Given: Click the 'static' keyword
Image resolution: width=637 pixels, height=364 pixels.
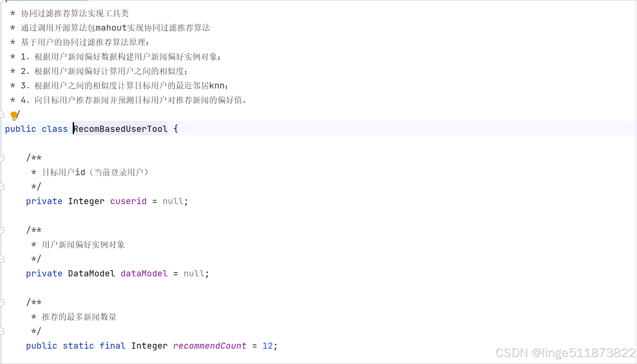Looking at the screenshot, I should (x=78, y=346).
